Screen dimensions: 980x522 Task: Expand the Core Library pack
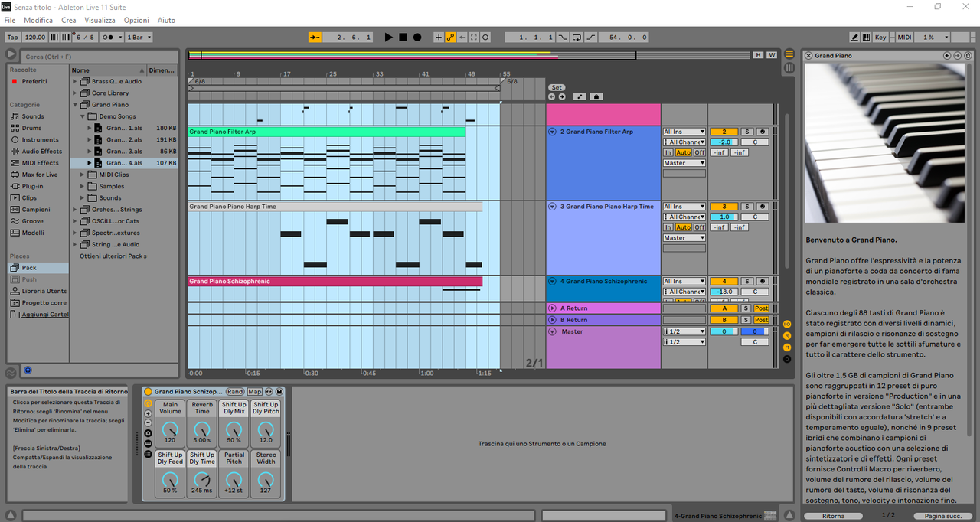(x=75, y=93)
